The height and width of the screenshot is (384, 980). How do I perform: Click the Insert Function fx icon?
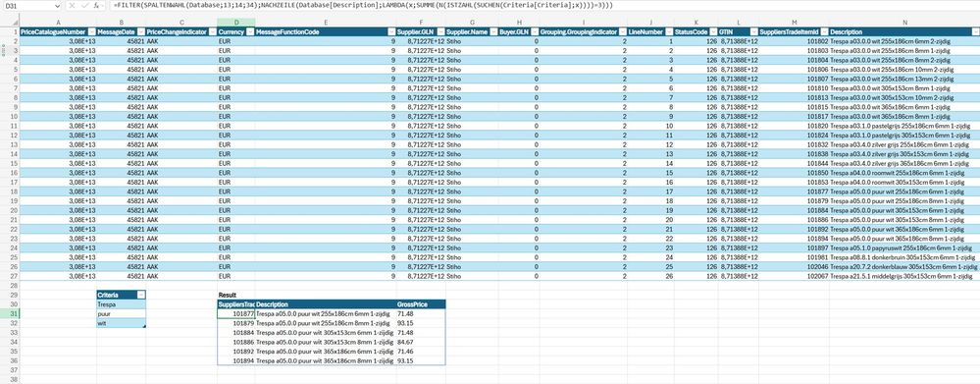tap(95, 5)
